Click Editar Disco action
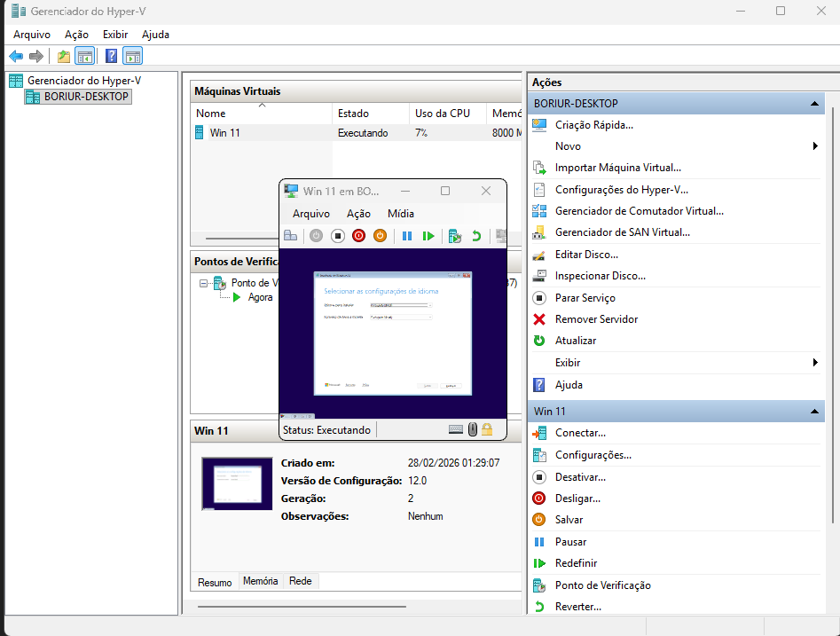840x636 pixels. pyautogui.click(x=586, y=255)
